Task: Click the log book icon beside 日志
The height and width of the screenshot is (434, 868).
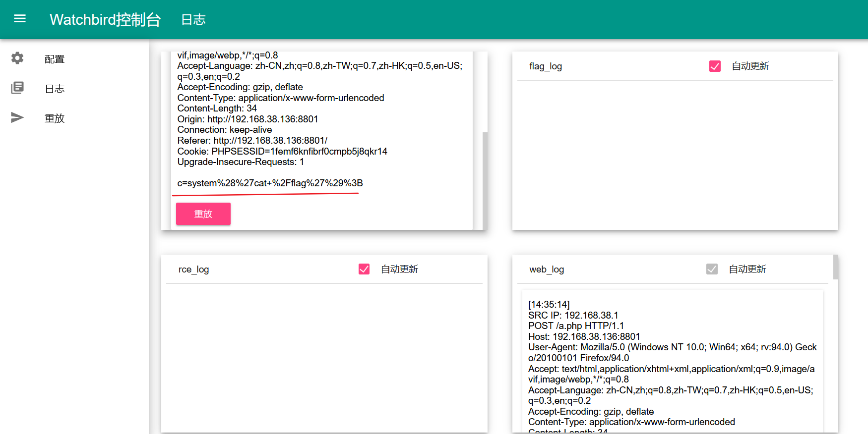Action: (x=17, y=88)
